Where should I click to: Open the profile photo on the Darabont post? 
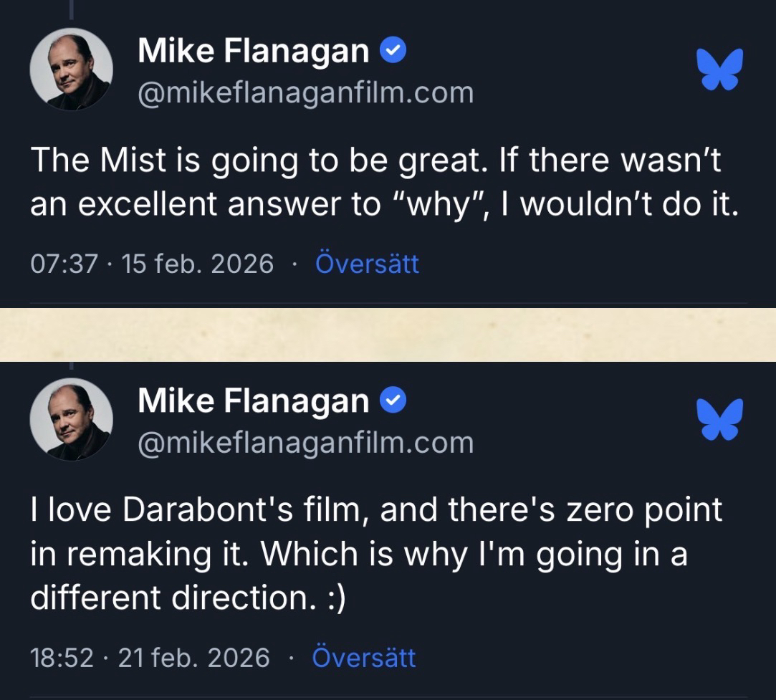click(x=71, y=419)
